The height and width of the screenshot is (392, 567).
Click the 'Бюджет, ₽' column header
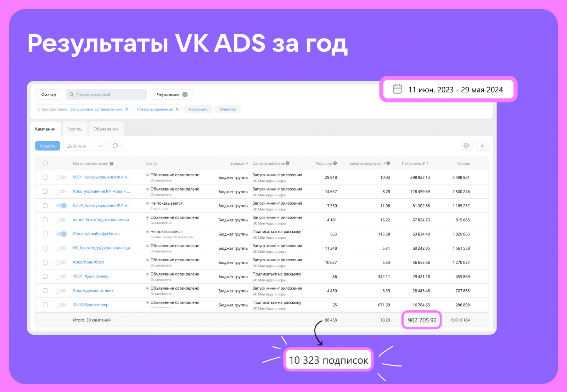[x=239, y=164]
